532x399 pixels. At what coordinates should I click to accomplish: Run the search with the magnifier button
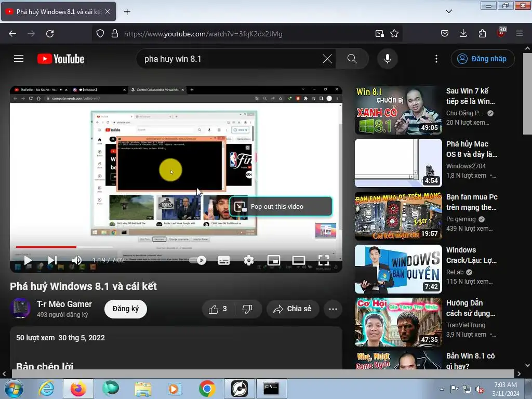coord(352,59)
